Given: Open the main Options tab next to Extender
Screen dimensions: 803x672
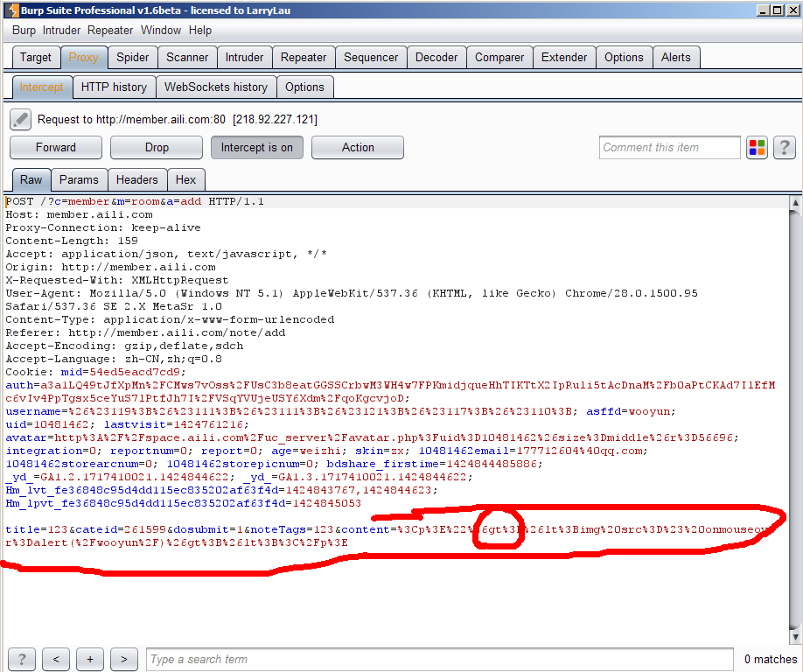Looking at the screenshot, I should click(624, 58).
